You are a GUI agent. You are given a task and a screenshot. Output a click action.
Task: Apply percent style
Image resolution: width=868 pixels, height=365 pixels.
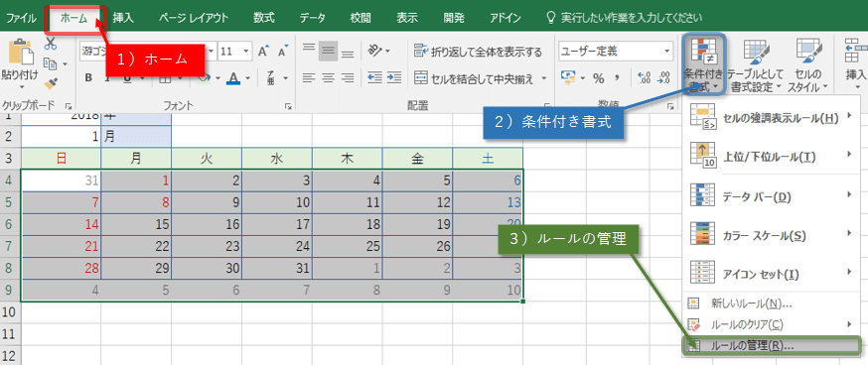click(599, 78)
